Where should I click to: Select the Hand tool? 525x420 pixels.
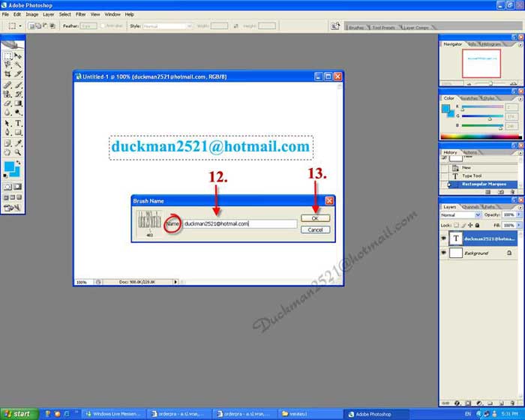coord(7,152)
